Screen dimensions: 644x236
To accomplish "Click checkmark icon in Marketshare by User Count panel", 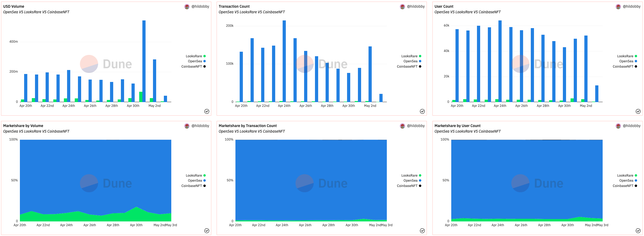I will 638,231.
